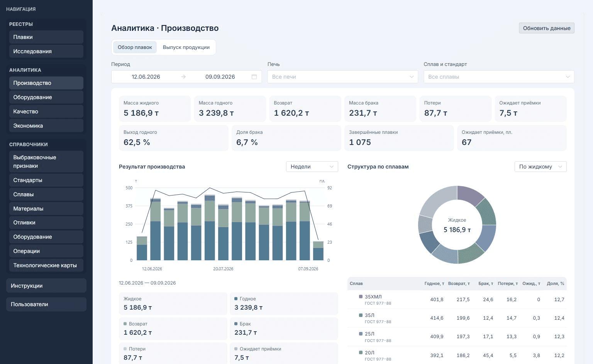Click the 35ХМЛ alloy color marker
This screenshot has width=593, height=364.
[361, 297]
